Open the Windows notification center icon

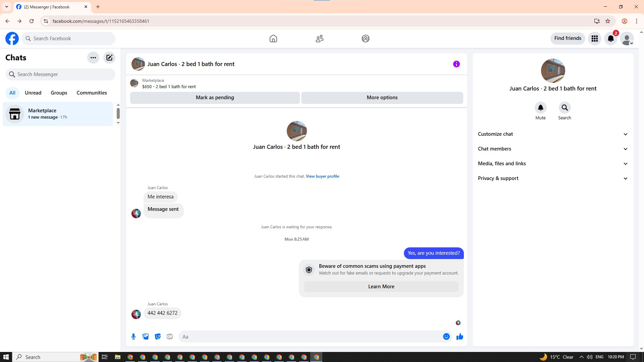pyautogui.click(x=633, y=357)
